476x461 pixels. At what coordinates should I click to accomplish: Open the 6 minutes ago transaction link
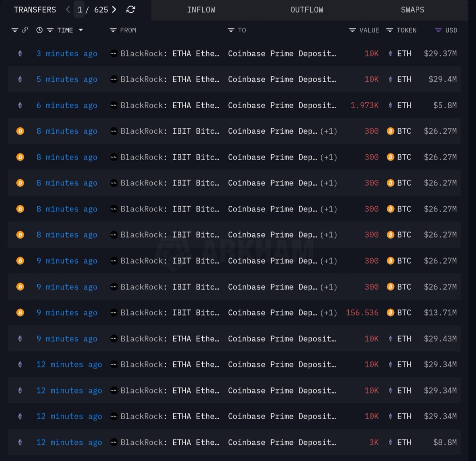pos(67,105)
